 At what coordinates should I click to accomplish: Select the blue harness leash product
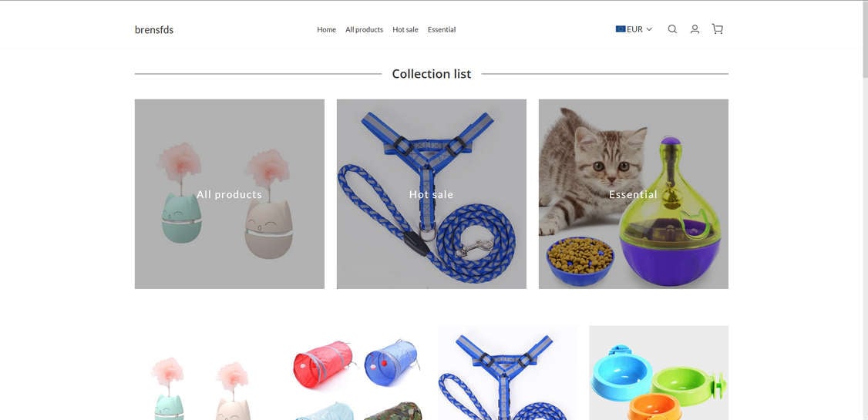coord(507,373)
